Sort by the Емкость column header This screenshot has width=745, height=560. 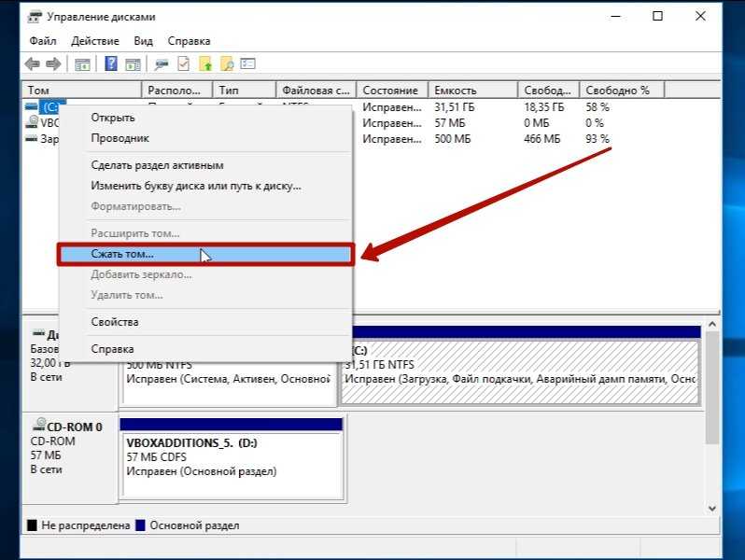(x=472, y=90)
